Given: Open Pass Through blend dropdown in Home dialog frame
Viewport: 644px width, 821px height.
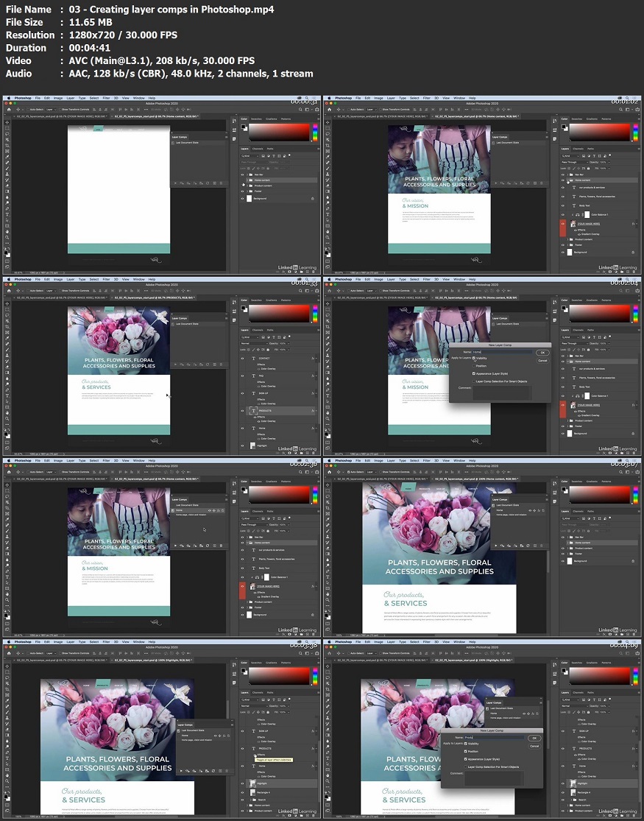Looking at the screenshot, I should [x=574, y=342].
